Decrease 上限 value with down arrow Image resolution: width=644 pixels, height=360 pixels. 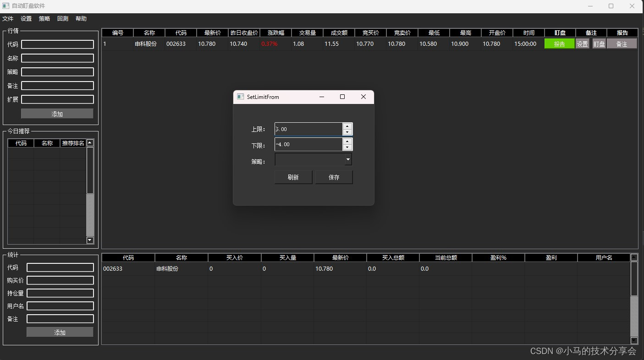point(347,132)
